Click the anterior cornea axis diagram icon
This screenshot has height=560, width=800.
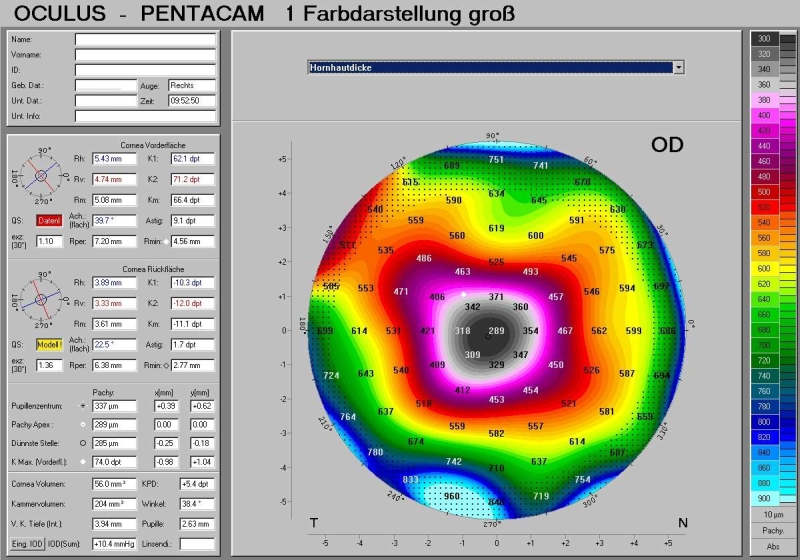click(x=42, y=177)
